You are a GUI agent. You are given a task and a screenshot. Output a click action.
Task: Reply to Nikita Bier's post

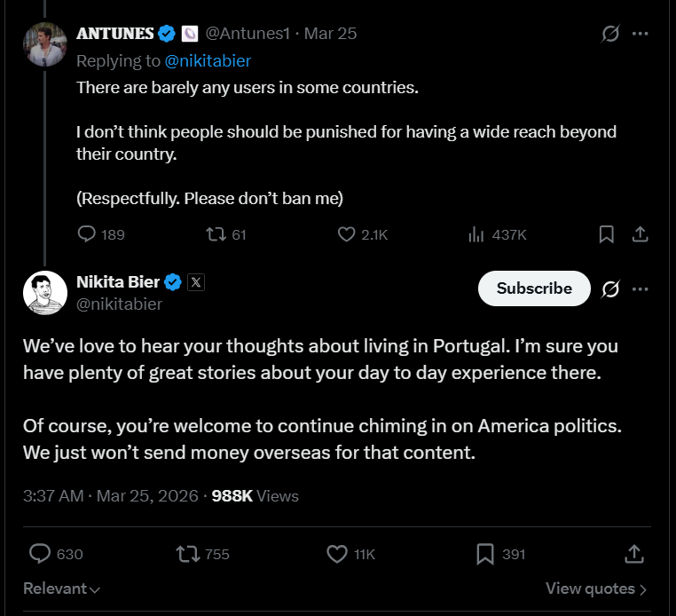pyautogui.click(x=40, y=554)
